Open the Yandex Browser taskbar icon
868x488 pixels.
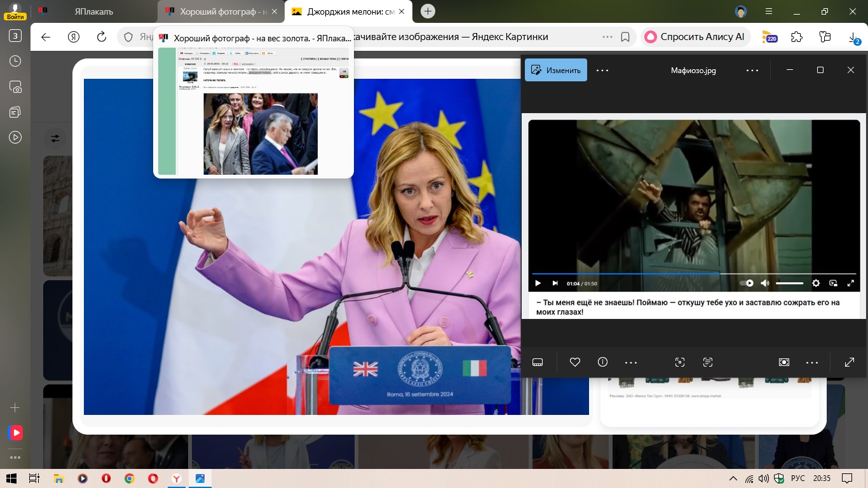pos(176,478)
